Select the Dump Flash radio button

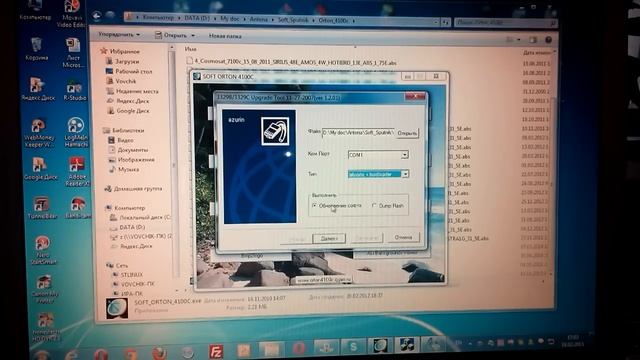(x=374, y=206)
